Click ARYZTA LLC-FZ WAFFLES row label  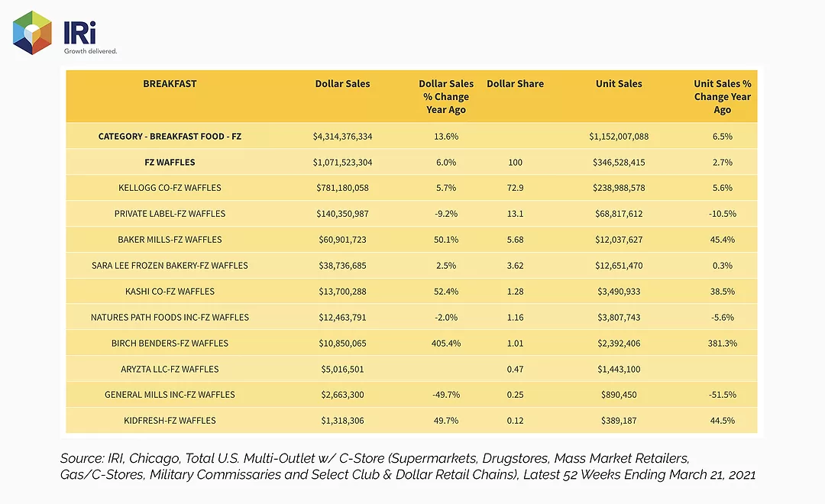pyautogui.click(x=170, y=369)
